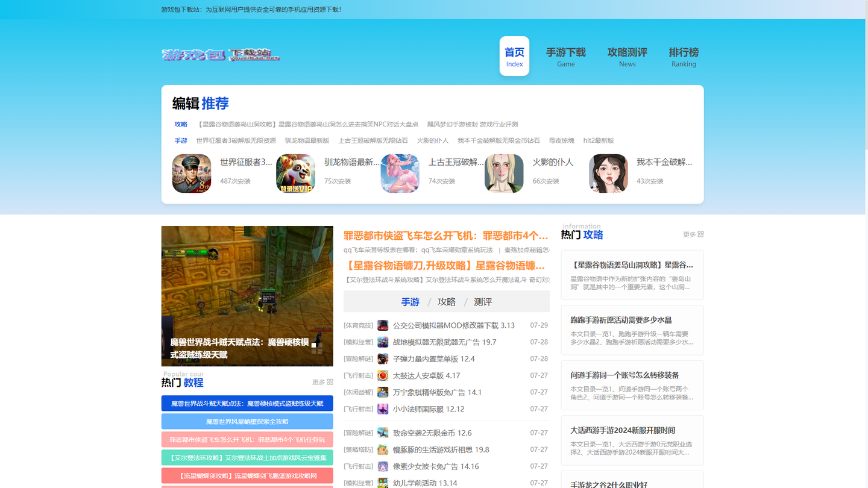Click 世界征服者3破解版无限资源 text link
Screen dimensions: 868x488
click(x=236, y=140)
